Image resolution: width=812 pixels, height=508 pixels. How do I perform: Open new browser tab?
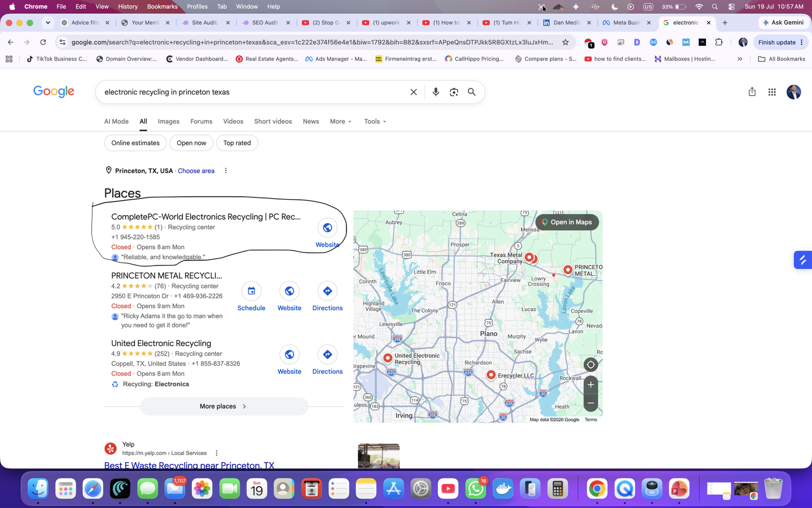725,22
